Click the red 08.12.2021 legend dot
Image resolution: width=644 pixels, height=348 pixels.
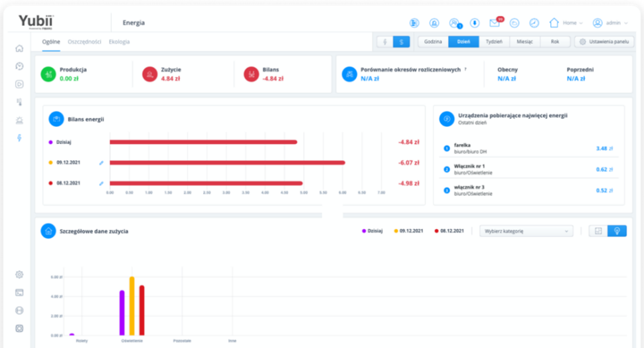(x=436, y=231)
